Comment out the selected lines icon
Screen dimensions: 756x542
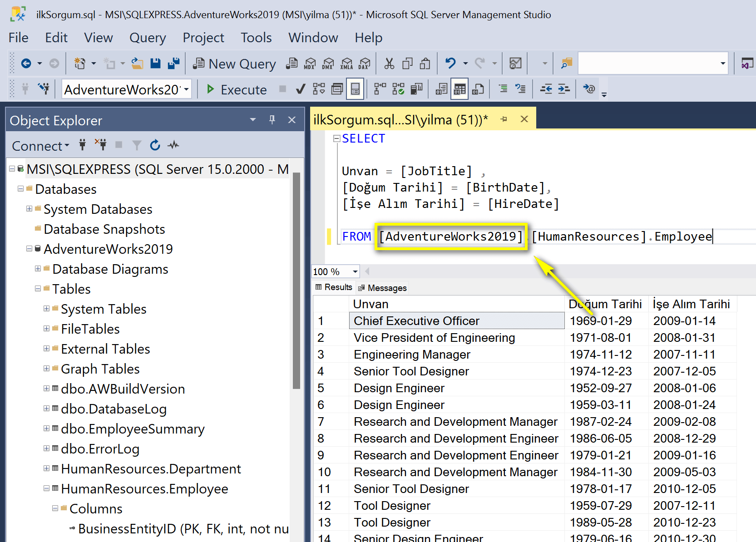[503, 89]
